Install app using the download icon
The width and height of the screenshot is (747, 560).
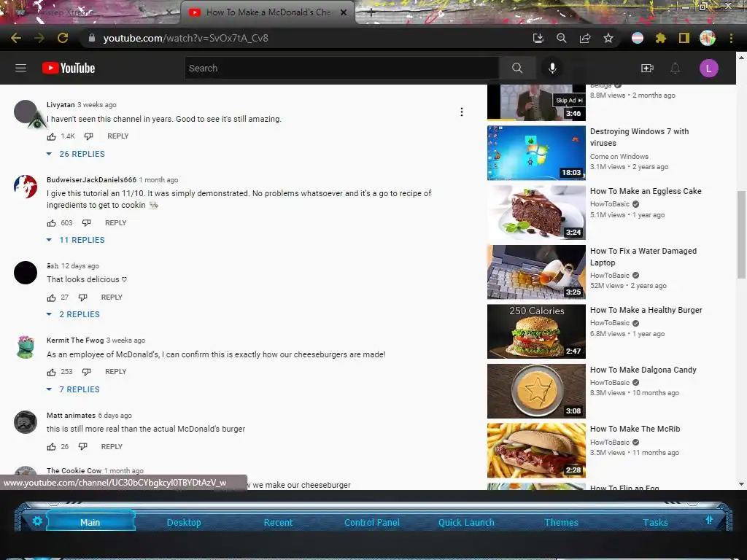click(538, 38)
